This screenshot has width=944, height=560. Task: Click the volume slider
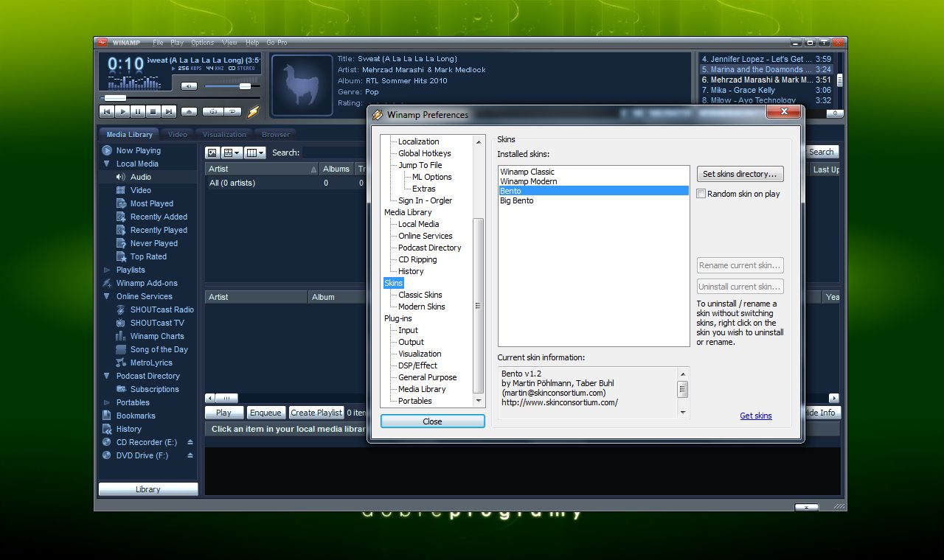(x=232, y=86)
